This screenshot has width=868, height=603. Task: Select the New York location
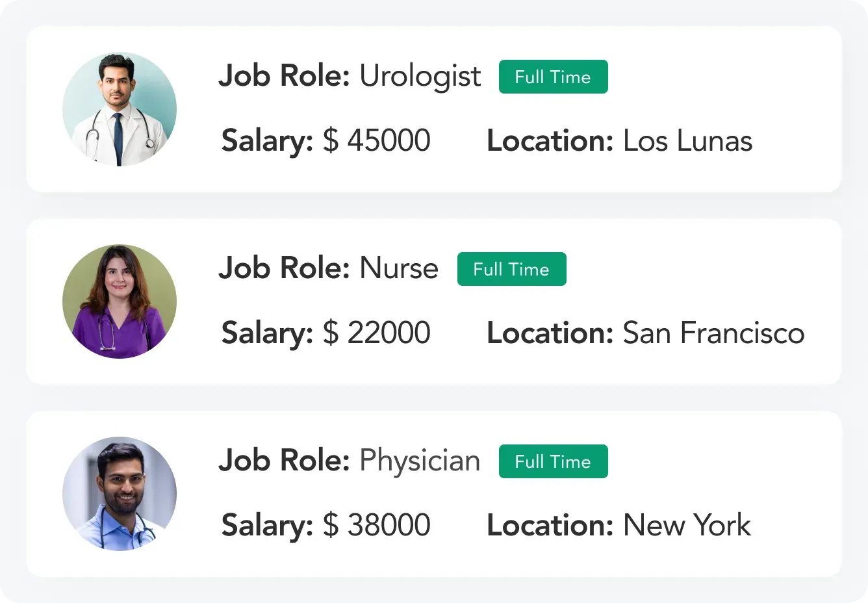(687, 525)
